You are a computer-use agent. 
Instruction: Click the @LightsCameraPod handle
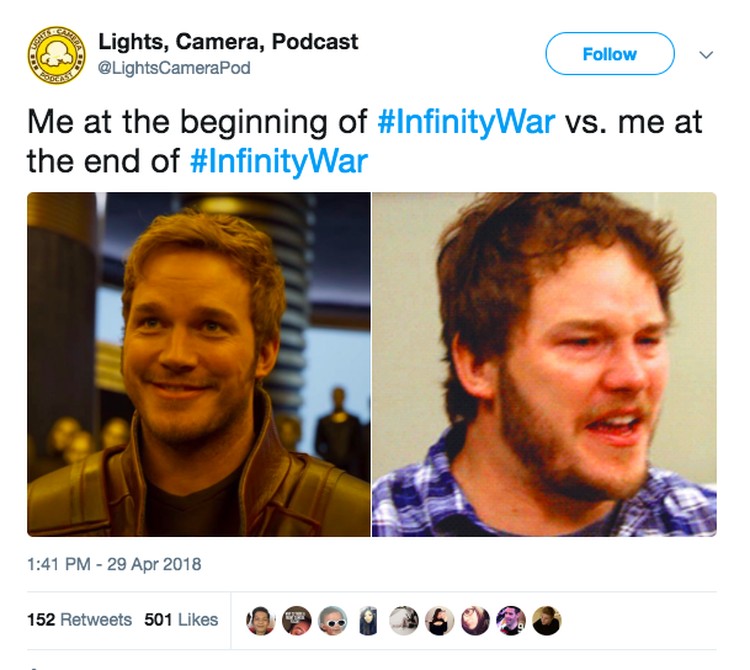[x=174, y=68]
